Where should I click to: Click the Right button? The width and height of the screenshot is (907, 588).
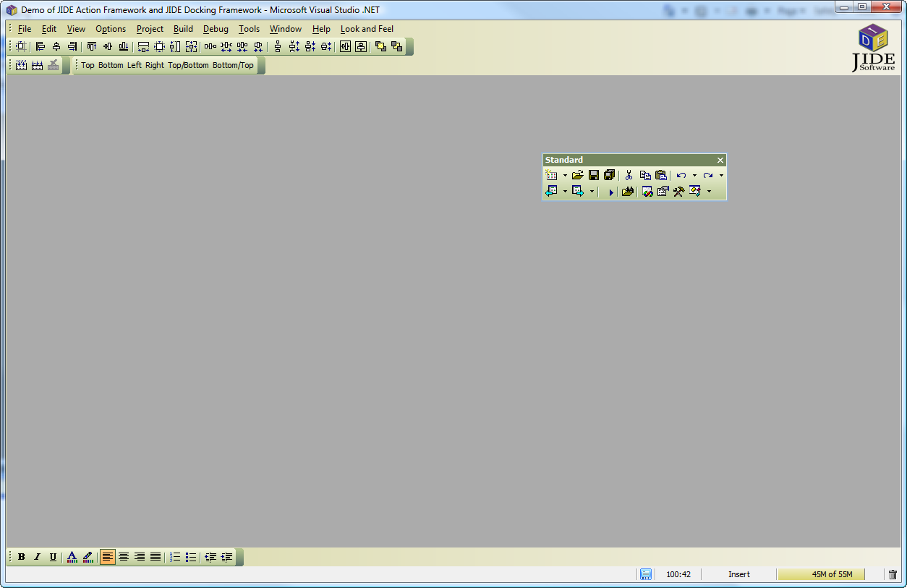(x=155, y=65)
